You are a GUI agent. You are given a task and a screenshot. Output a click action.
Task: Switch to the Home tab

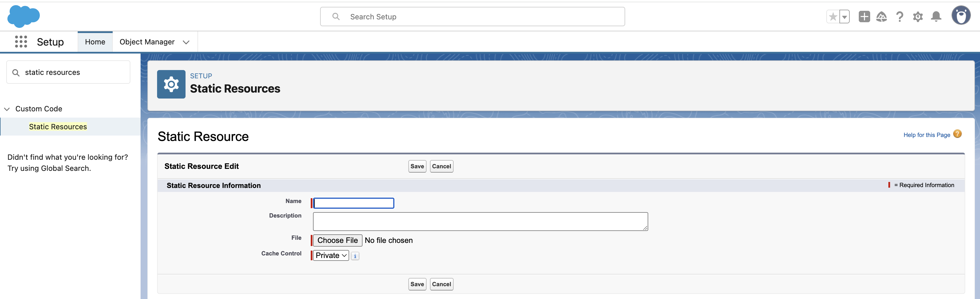click(95, 42)
